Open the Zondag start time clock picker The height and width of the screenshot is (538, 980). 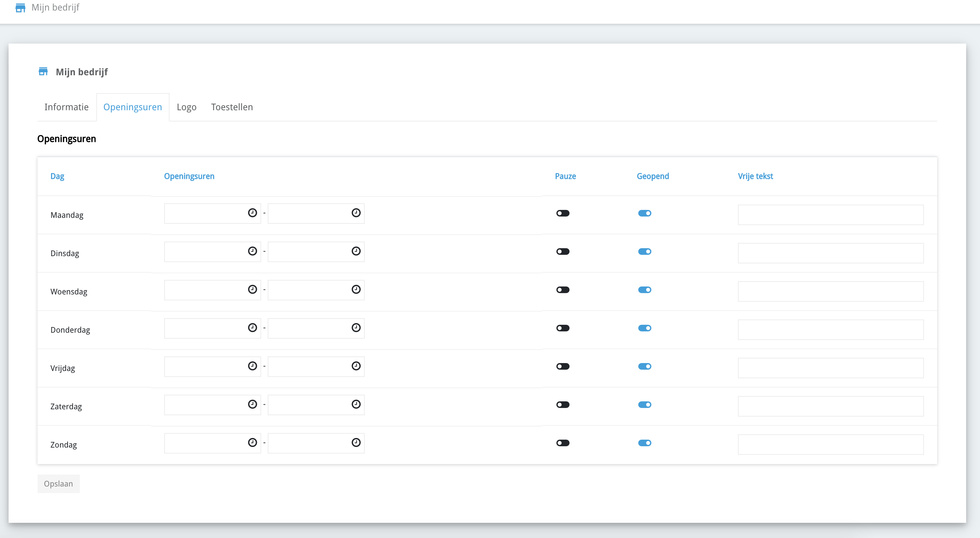coord(252,442)
